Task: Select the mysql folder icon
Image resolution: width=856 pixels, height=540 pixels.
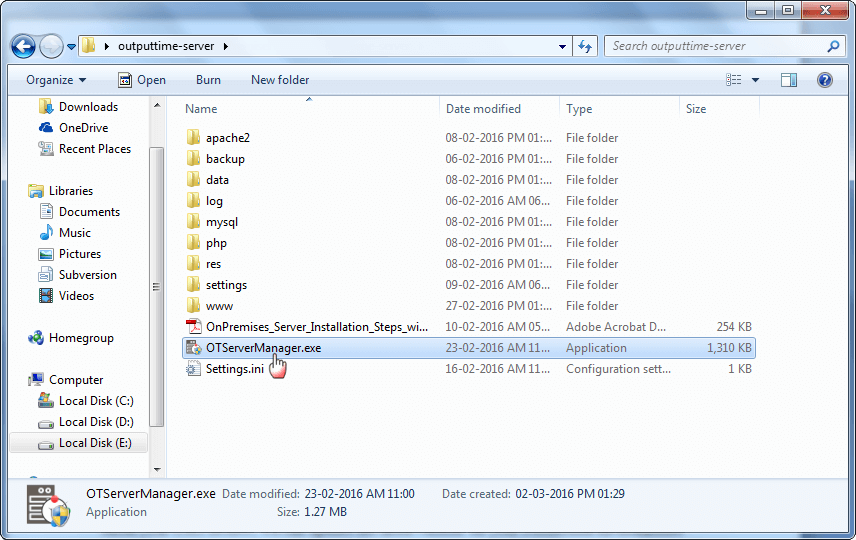Action: [193, 222]
